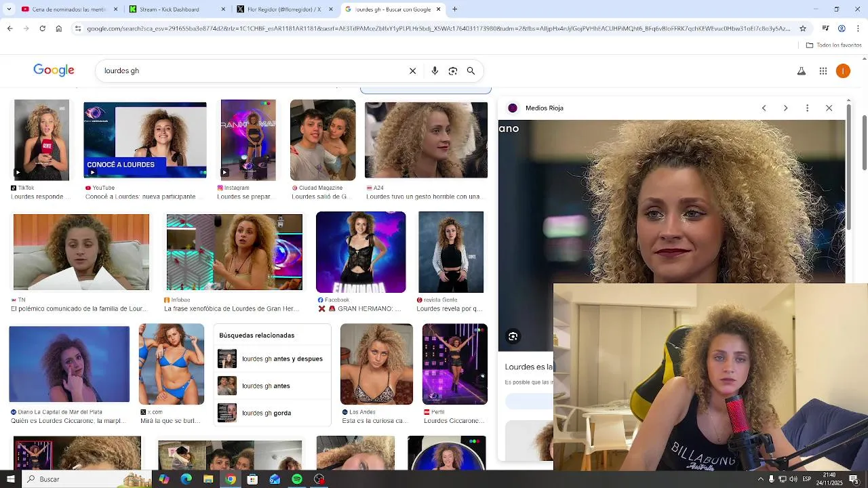Click the magnifier search submit button

[471, 70]
